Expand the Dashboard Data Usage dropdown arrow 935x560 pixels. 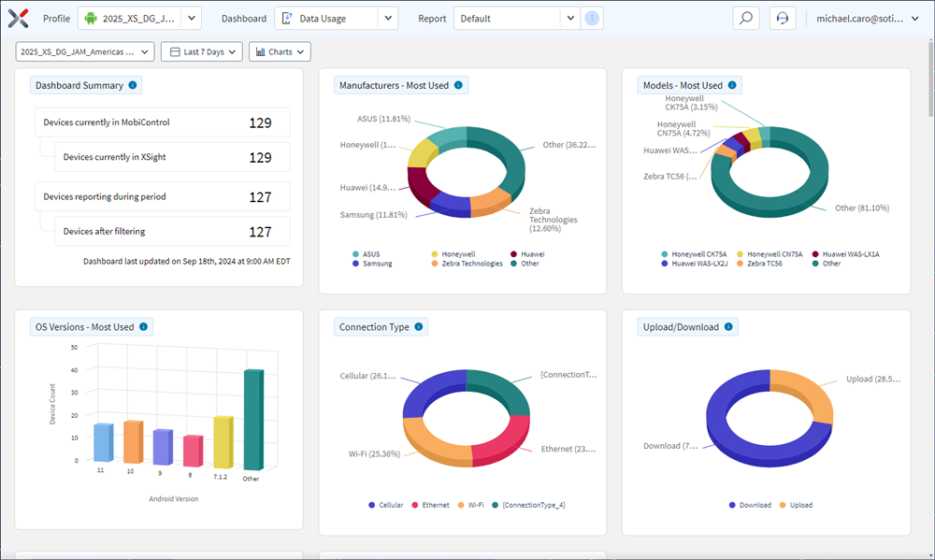388,19
